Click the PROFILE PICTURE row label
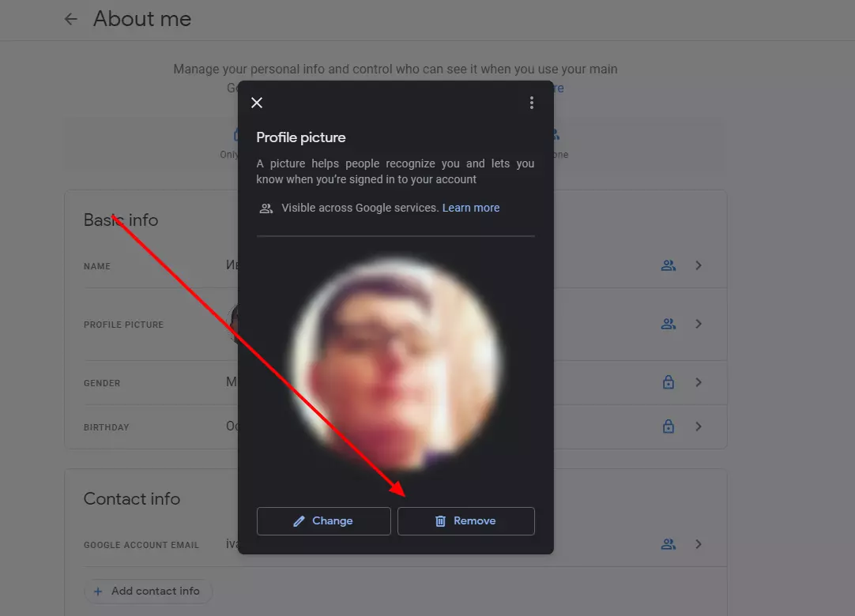The height and width of the screenshot is (616, 855). point(124,325)
